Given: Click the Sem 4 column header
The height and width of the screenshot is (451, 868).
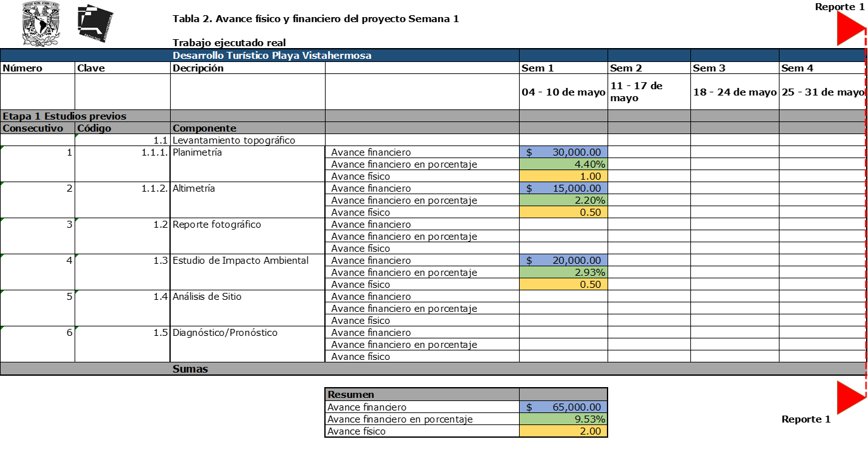Looking at the screenshot, I should coord(822,67).
